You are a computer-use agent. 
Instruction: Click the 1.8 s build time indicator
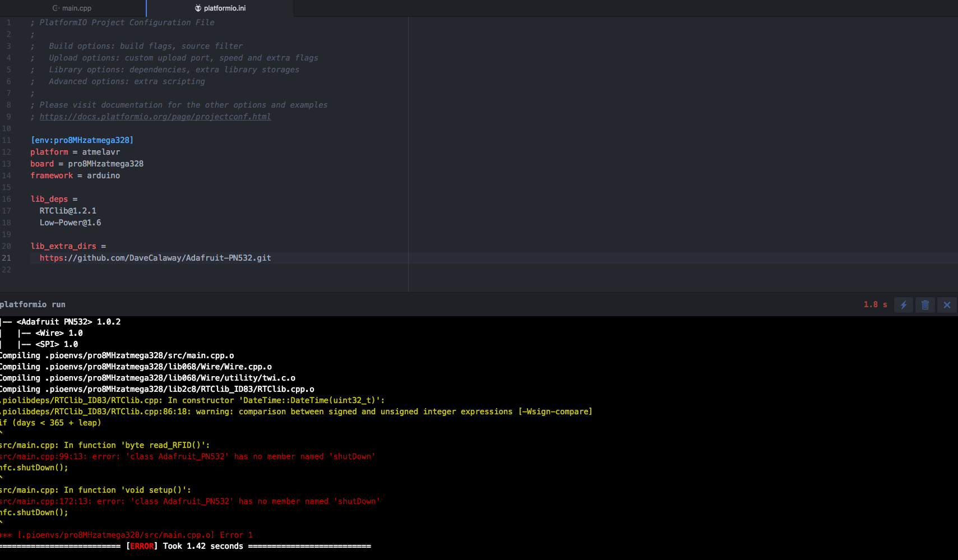tap(875, 304)
